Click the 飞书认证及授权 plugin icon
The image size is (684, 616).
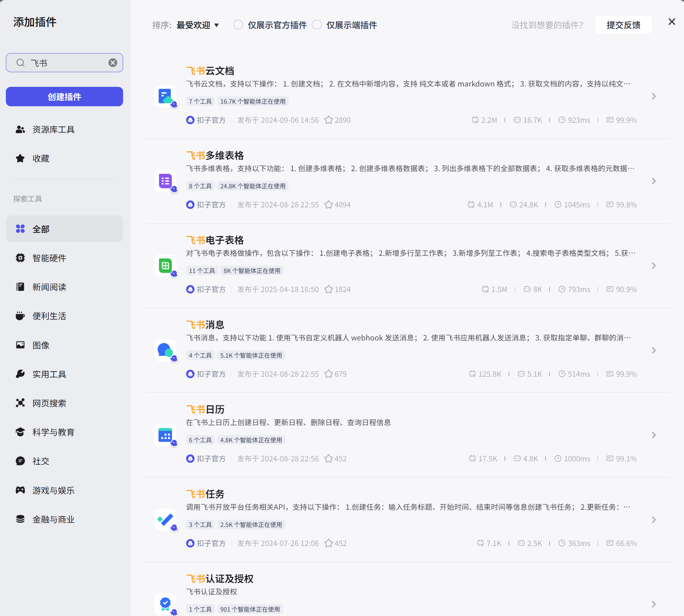(166, 604)
